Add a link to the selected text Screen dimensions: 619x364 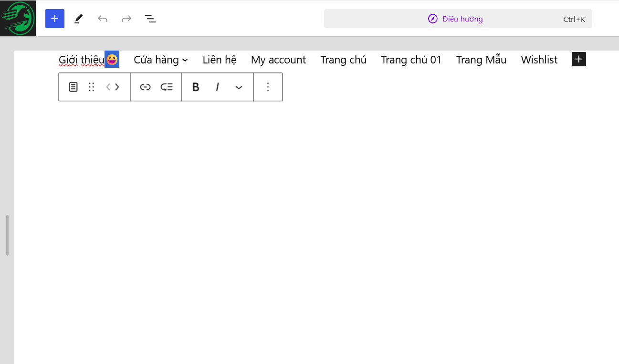tap(146, 87)
